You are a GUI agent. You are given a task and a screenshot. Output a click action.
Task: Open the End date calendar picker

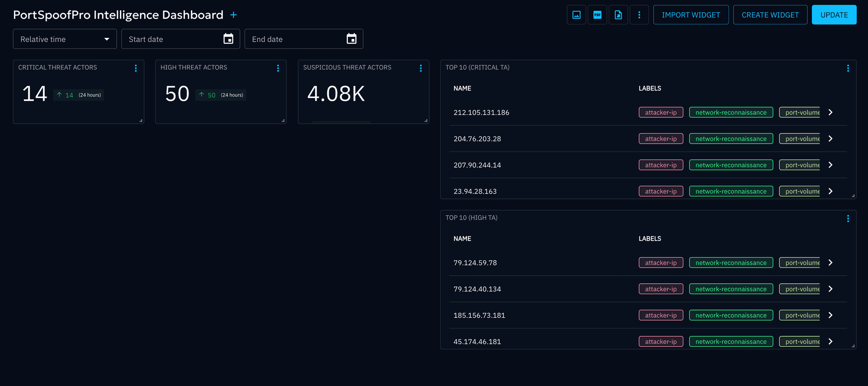pos(351,39)
